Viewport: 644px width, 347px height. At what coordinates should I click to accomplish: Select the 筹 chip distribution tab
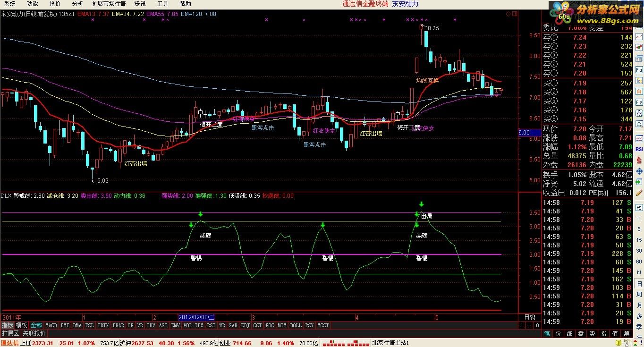(627, 334)
